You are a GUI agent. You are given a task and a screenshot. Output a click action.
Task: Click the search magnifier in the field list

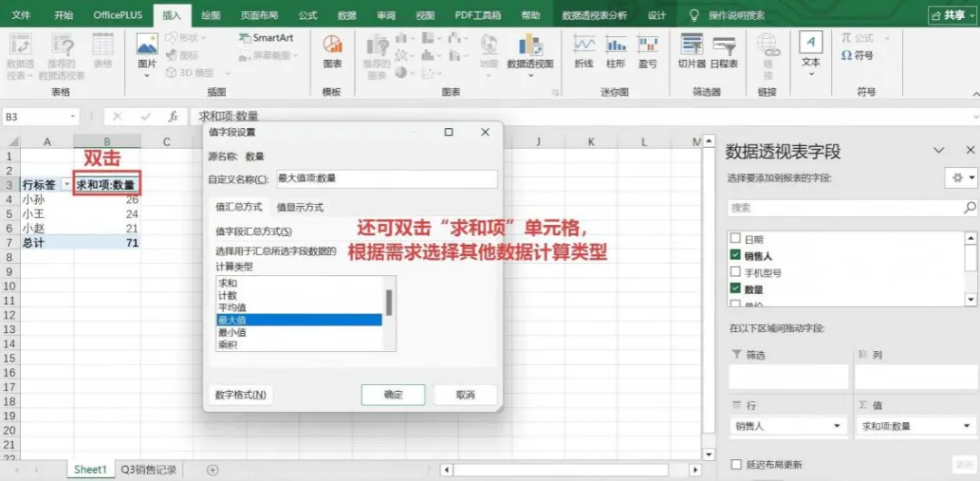969,207
